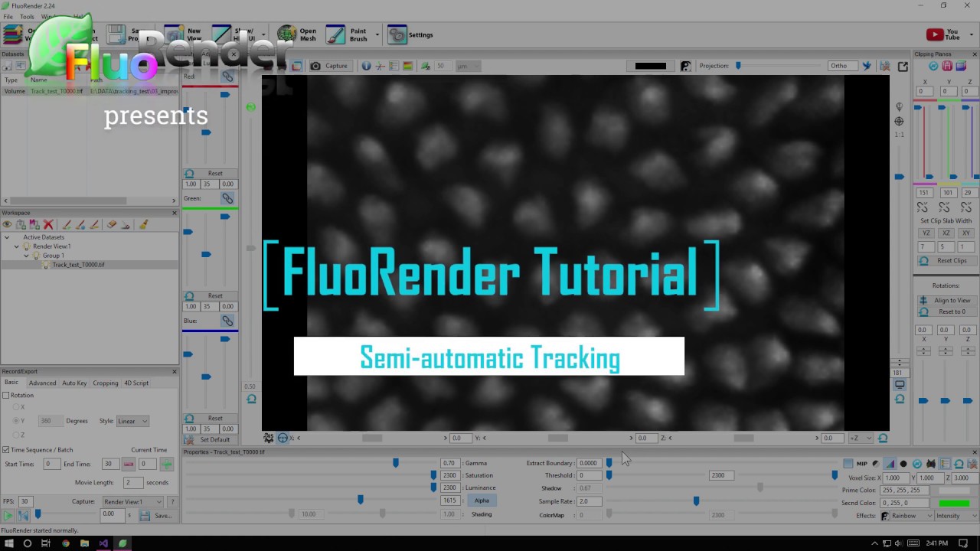
Task: Click the Set Default button
Action: pyautogui.click(x=211, y=439)
